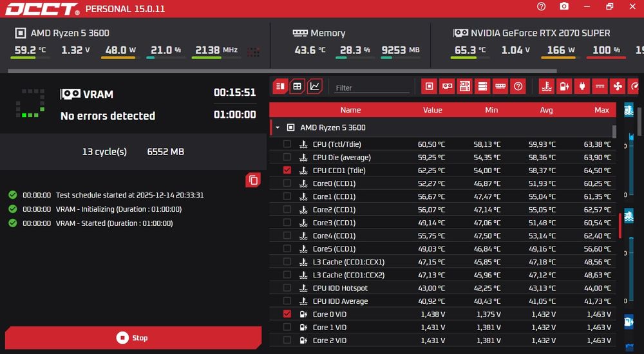
Task: Sort by the Value column header
Action: [433, 109]
